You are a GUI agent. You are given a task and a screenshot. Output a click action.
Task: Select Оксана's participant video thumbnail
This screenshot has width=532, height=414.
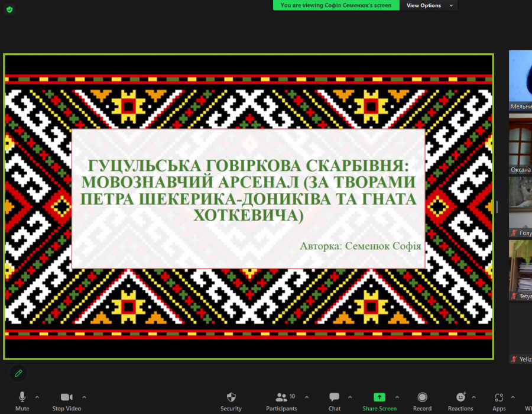tap(520, 144)
